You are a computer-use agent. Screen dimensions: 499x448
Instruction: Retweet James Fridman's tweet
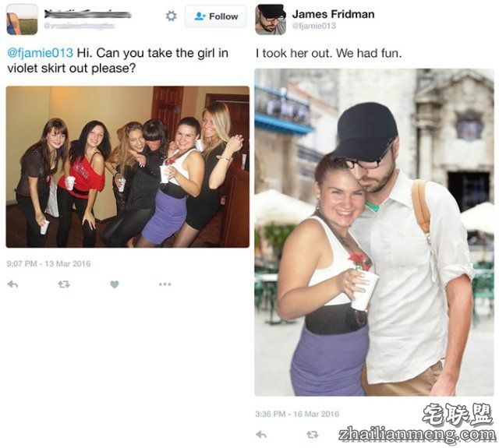tap(312, 434)
